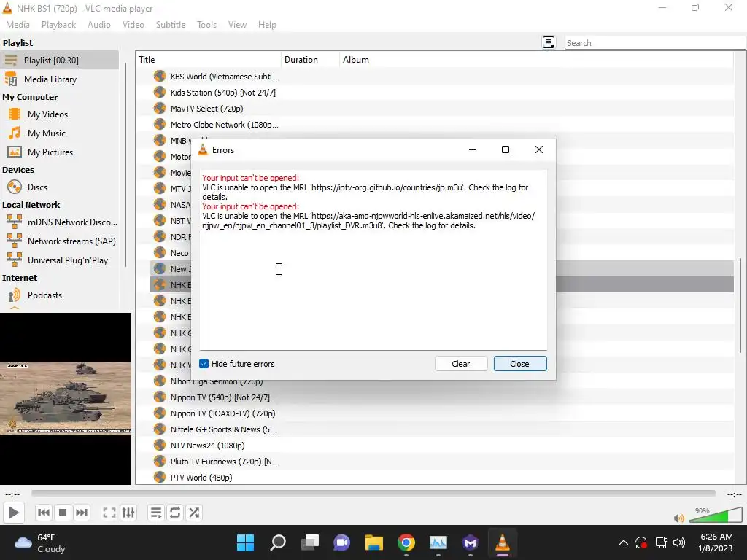747x560 pixels.
Task: Open File Explorer from taskbar
Action: [x=374, y=542]
